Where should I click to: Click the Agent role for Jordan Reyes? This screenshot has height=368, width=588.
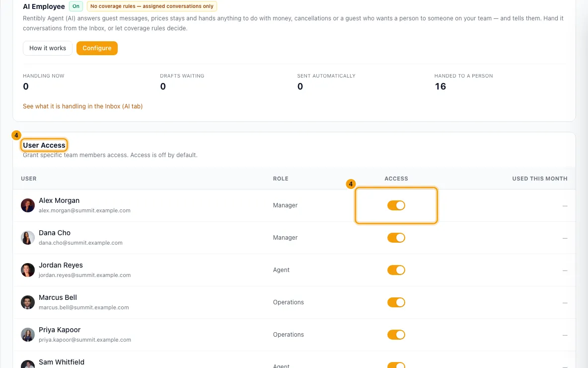pos(281,270)
